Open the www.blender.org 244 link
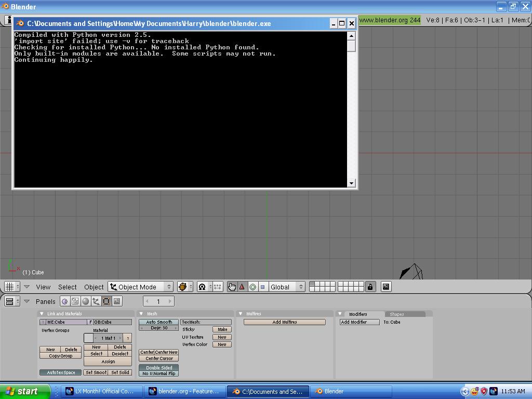Screen dimensions: 532x399 point(390,20)
